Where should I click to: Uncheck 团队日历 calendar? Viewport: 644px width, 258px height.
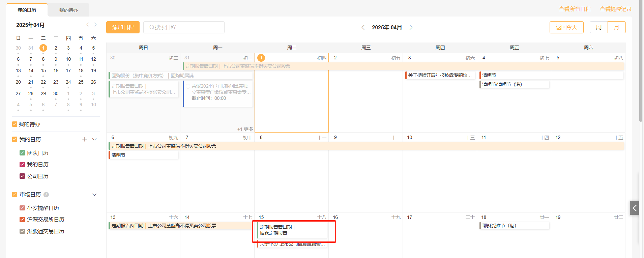(22, 153)
